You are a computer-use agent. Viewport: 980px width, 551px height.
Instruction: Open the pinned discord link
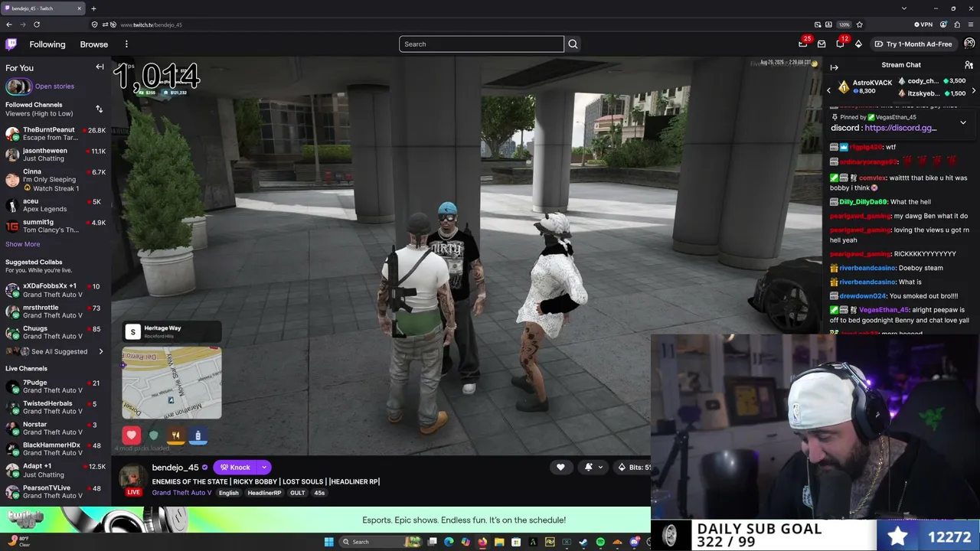coord(900,128)
